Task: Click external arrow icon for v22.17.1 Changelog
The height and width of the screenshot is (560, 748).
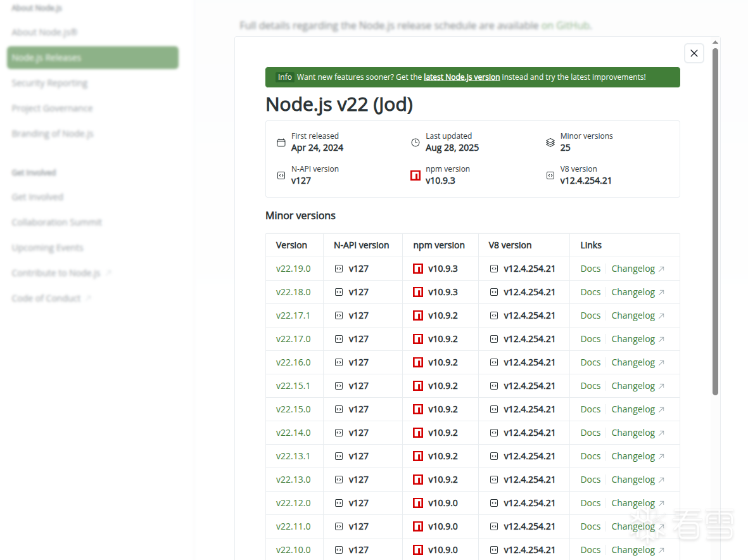Action: [x=661, y=315]
